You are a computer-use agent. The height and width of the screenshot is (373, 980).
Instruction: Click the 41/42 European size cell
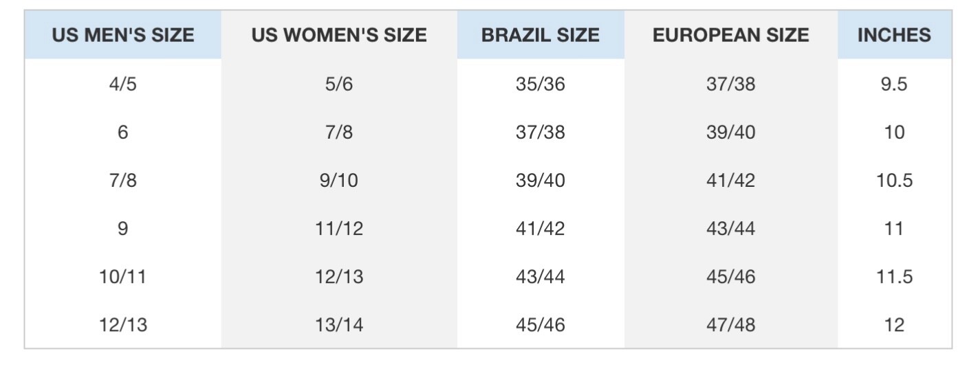pyautogui.click(x=730, y=181)
